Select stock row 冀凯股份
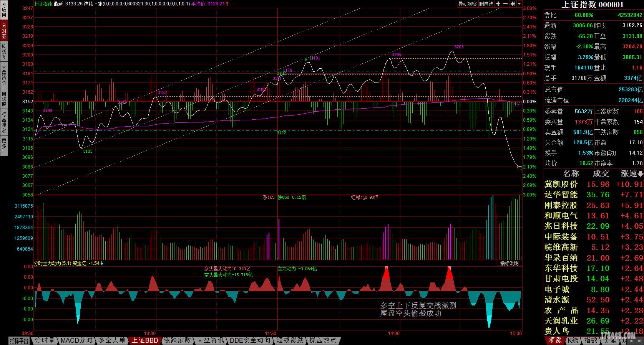644x345 pixels. coord(594,184)
